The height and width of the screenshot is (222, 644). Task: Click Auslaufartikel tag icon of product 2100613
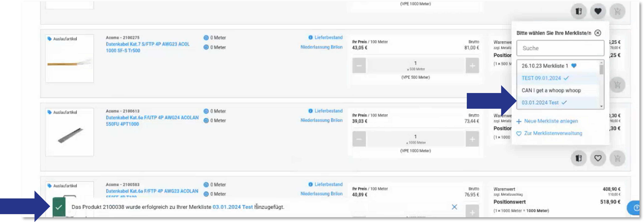click(50, 112)
